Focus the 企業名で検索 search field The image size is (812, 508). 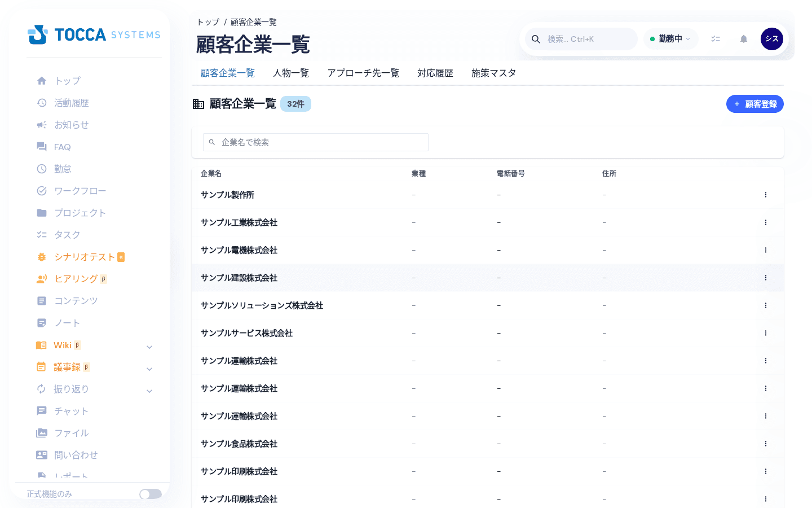pos(316,142)
